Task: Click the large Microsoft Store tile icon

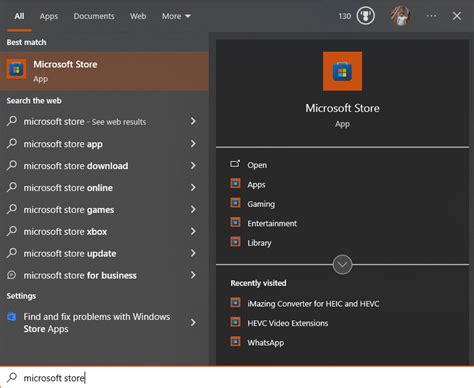Action: coord(342,71)
